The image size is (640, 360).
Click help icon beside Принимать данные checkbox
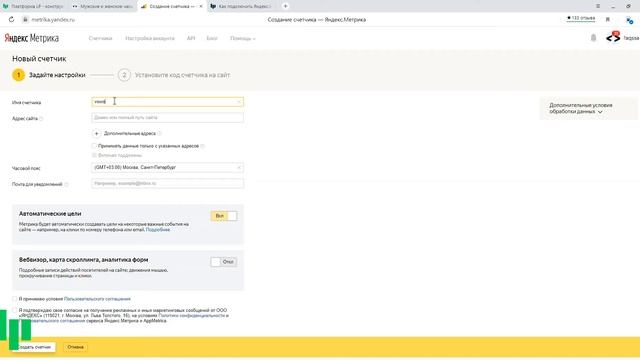click(202, 146)
